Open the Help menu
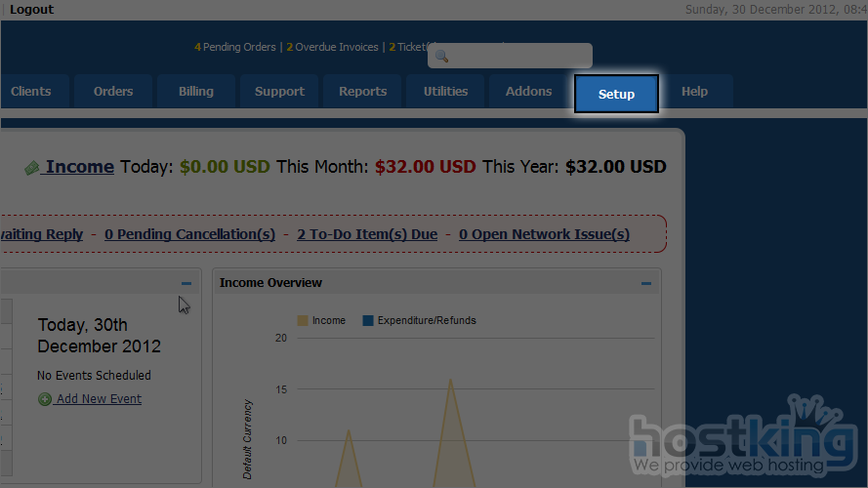The image size is (868, 488). [694, 92]
